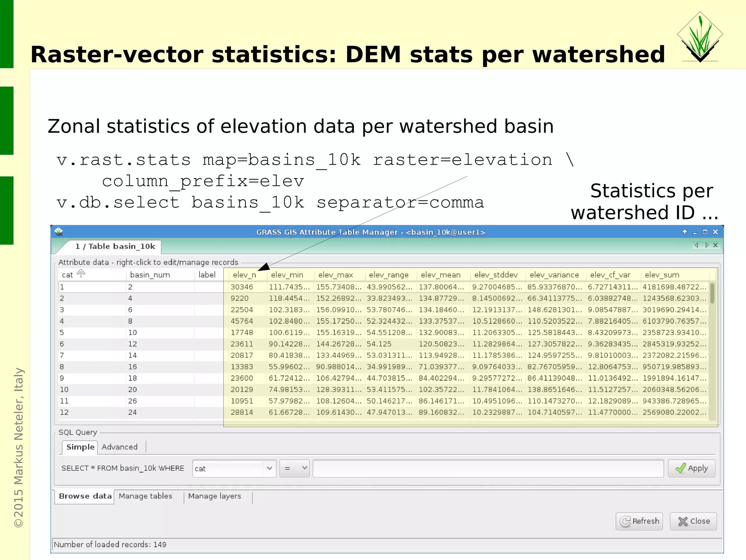
Task: Click elev_sum cell 4181698.48722...
Action: coord(675,287)
